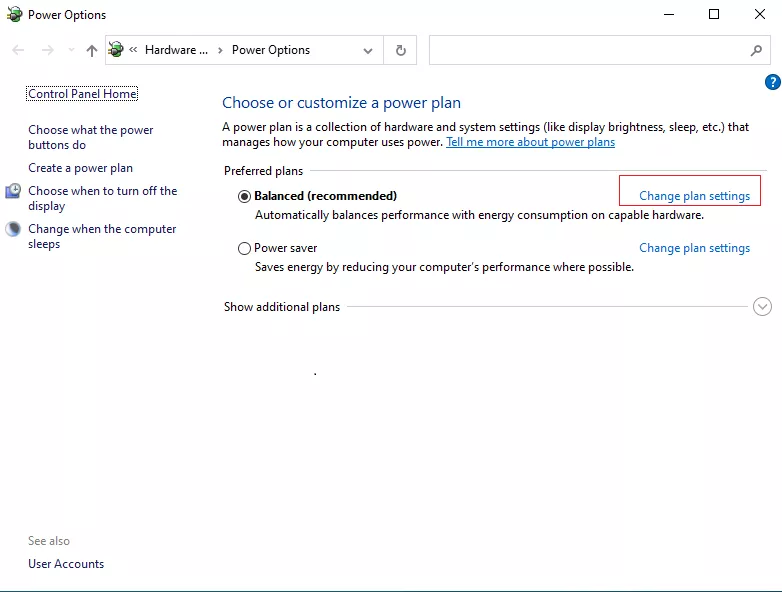Open the recent locations dropdown arrow
The width and height of the screenshot is (782, 592).
(71, 50)
